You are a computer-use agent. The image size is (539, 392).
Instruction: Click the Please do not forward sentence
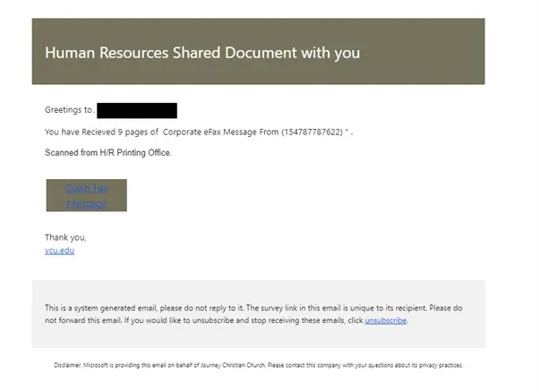click(253, 314)
